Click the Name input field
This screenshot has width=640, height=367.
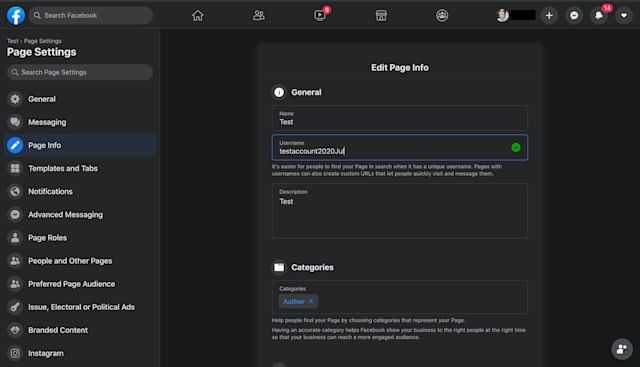point(400,118)
